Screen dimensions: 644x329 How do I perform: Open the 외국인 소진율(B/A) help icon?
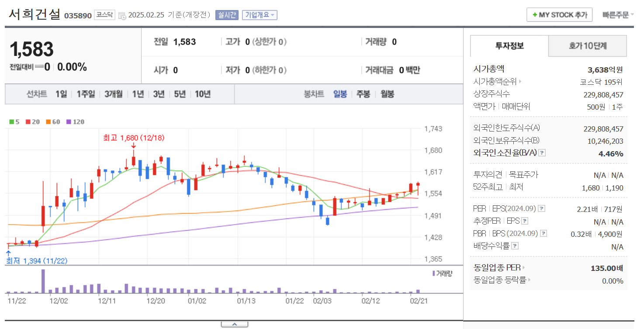[541, 152]
